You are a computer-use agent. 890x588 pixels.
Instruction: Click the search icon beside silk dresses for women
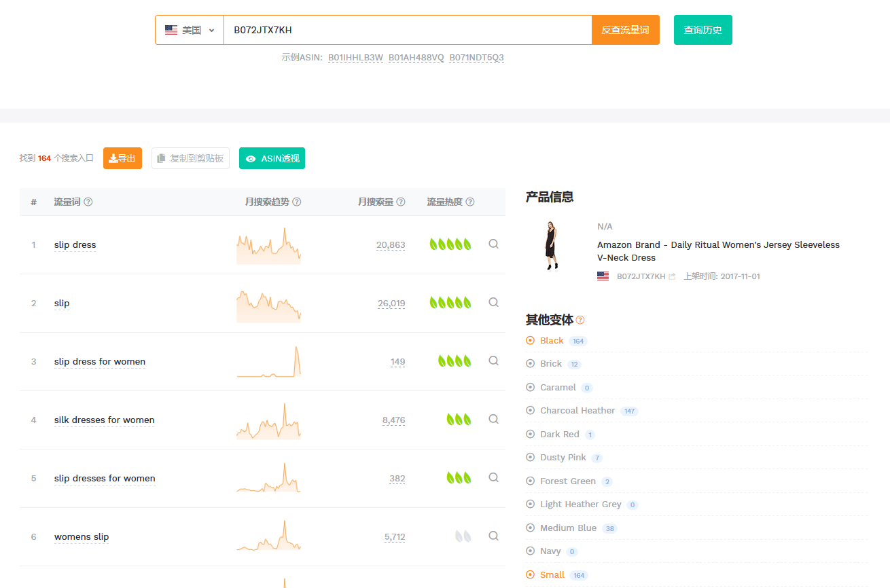494,420
